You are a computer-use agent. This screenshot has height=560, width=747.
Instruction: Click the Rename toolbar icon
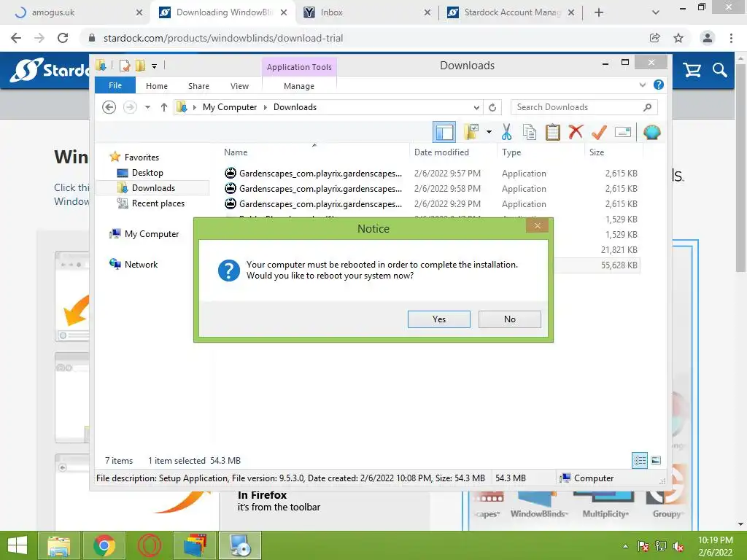[x=623, y=132]
